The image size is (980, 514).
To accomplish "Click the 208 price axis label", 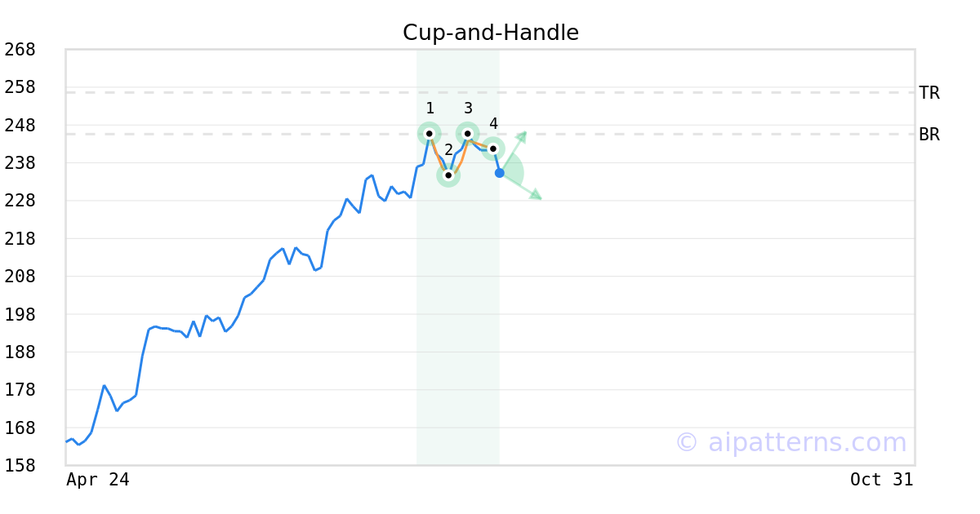I will [x=20, y=277].
